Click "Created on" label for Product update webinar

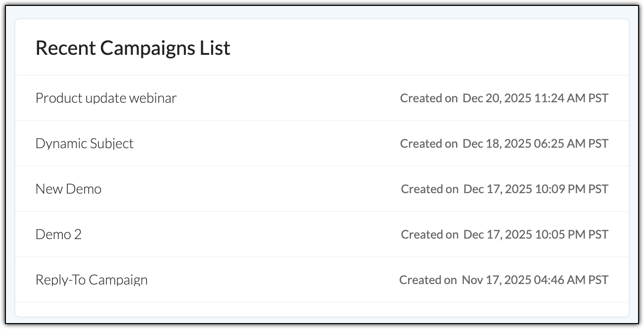coord(429,98)
